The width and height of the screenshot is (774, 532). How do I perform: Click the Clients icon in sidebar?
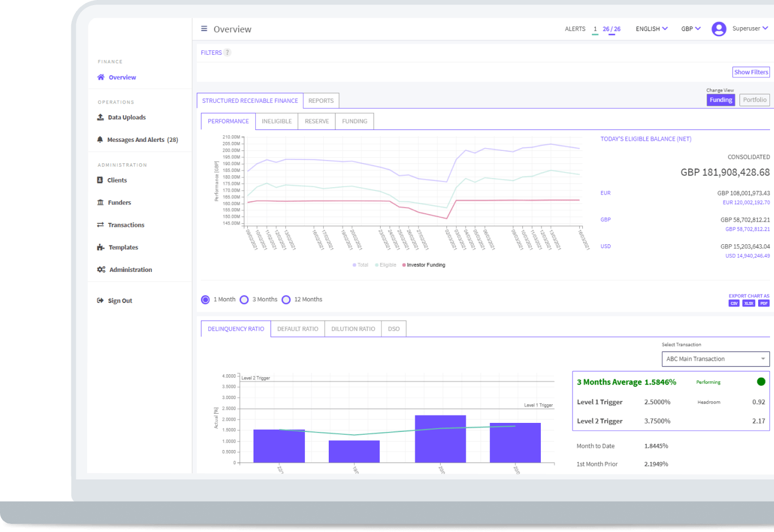click(x=100, y=180)
